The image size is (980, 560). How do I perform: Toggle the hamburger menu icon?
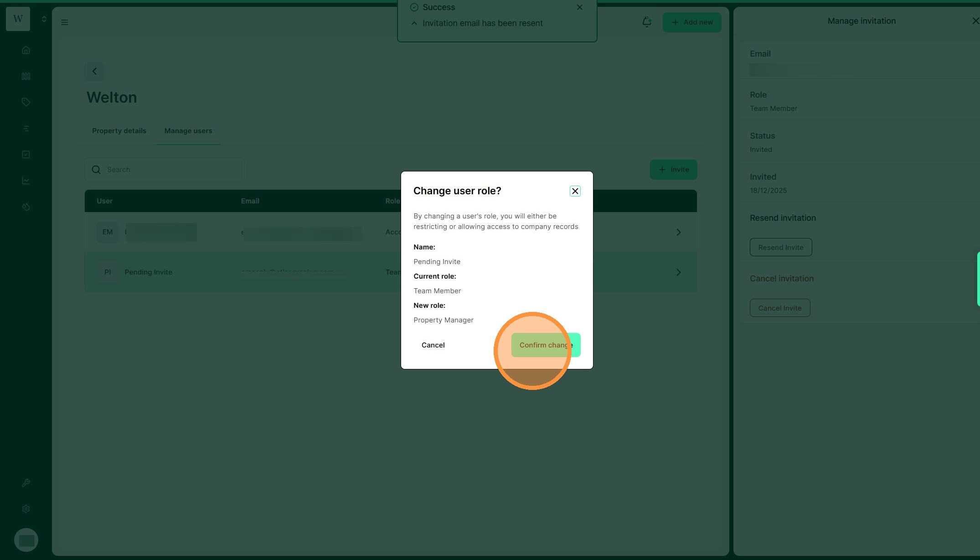tap(65, 22)
